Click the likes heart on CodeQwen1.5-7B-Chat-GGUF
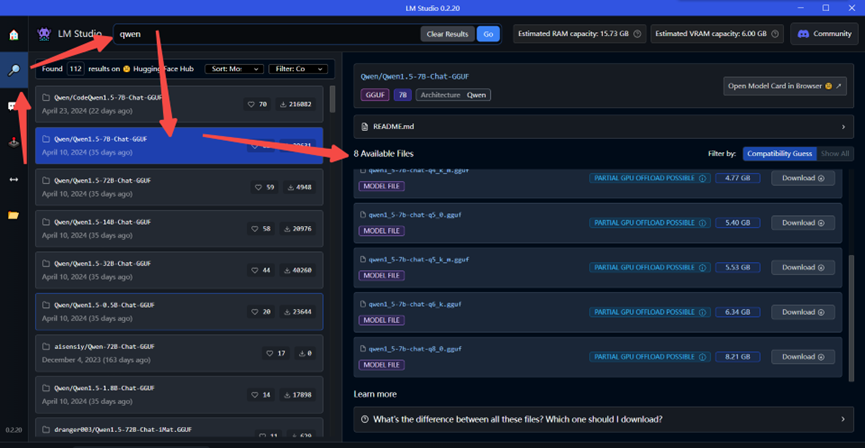 click(252, 104)
